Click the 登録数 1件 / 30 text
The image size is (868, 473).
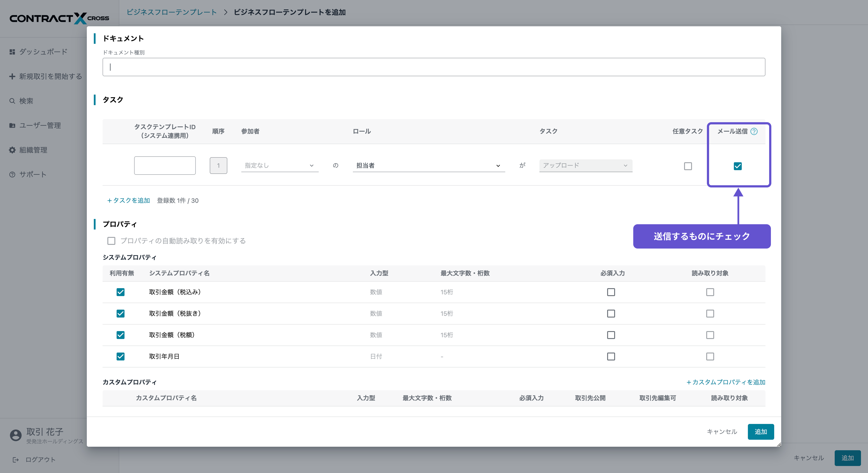click(178, 201)
